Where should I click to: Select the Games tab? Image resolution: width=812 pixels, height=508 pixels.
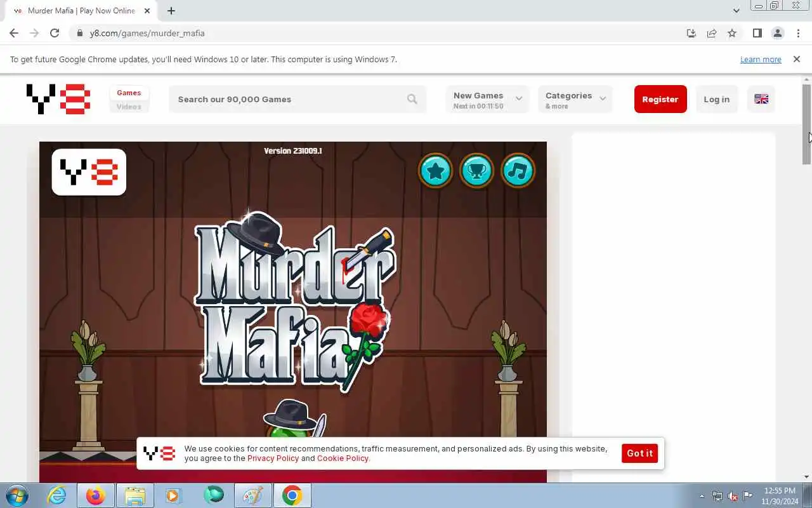pos(129,93)
